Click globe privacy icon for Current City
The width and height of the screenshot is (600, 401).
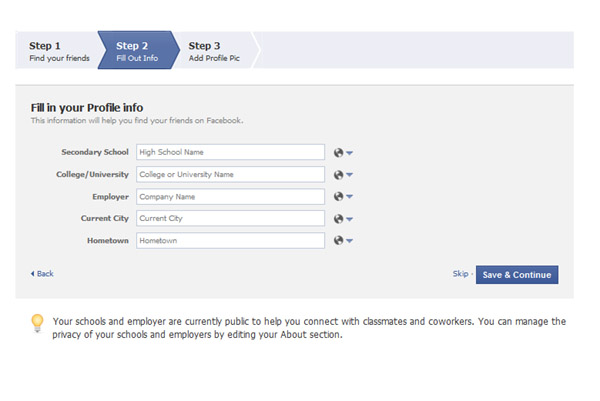tap(338, 219)
